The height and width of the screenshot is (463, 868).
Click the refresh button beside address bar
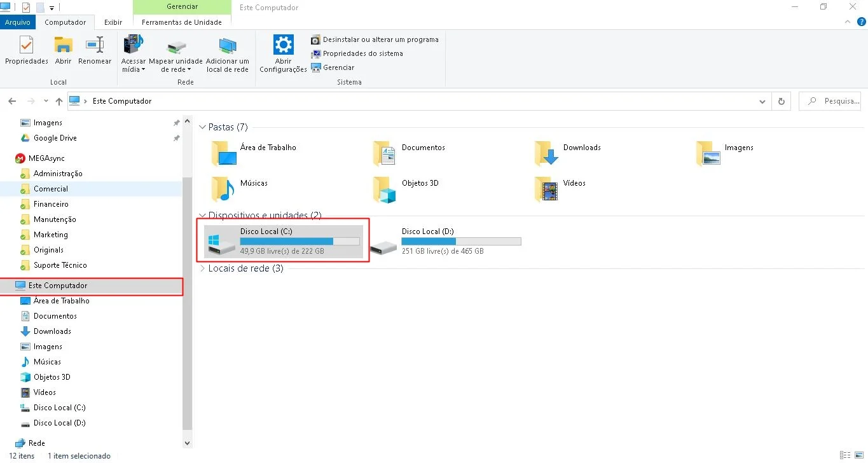[782, 101]
